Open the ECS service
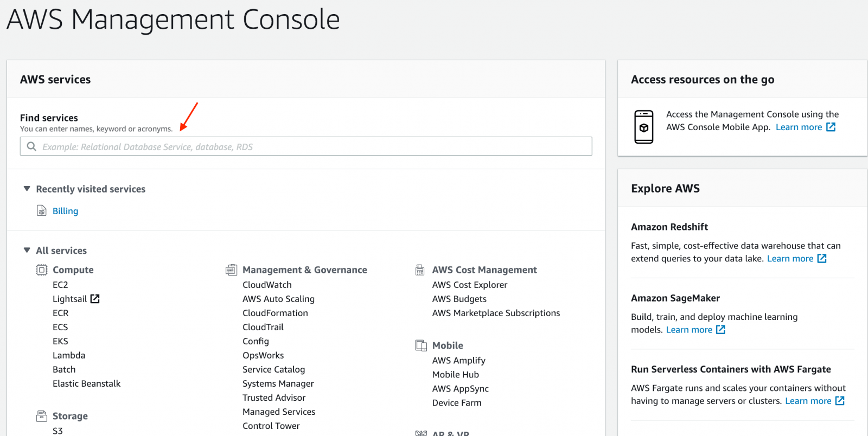 click(x=60, y=327)
